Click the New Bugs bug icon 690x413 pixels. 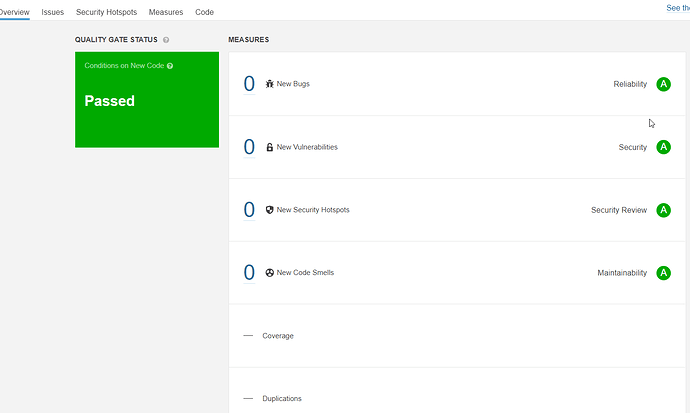[x=269, y=84]
